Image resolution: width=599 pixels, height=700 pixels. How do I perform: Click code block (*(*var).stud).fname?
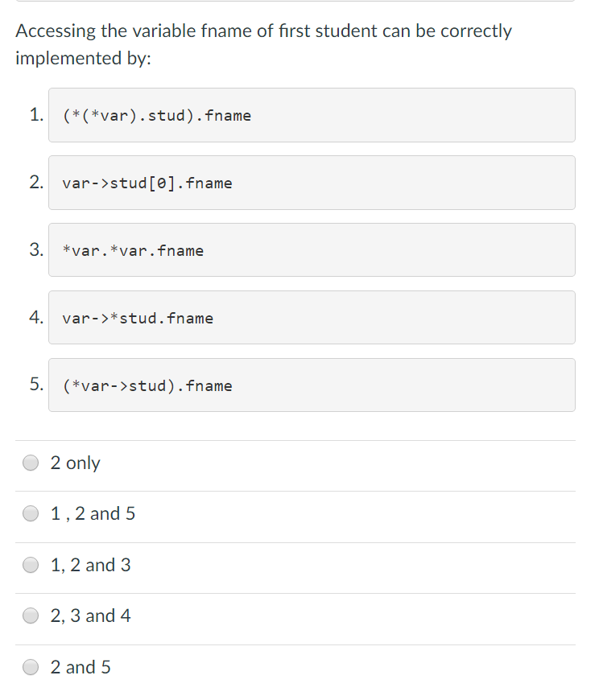point(312,115)
